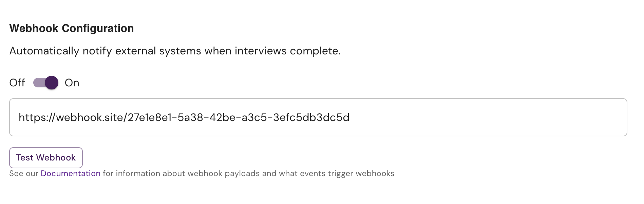Click the word "Configuration" in the heading
Image resolution: width=644 pixels, height=204 pixels.
point(98,28)
